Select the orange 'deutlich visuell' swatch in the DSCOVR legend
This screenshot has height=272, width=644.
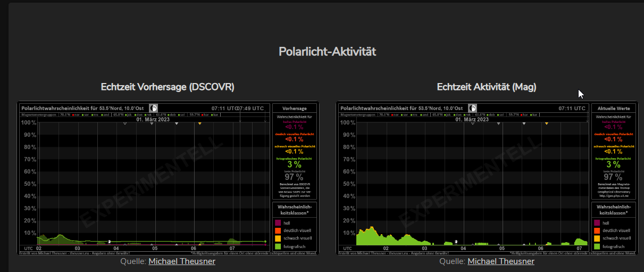[278, 230]
